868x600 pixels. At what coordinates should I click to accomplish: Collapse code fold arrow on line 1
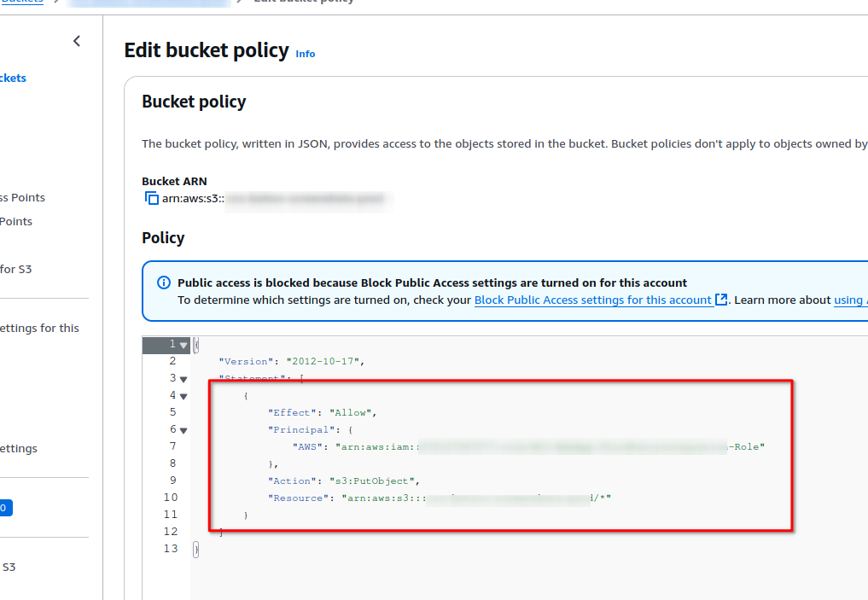pos(184,345)
